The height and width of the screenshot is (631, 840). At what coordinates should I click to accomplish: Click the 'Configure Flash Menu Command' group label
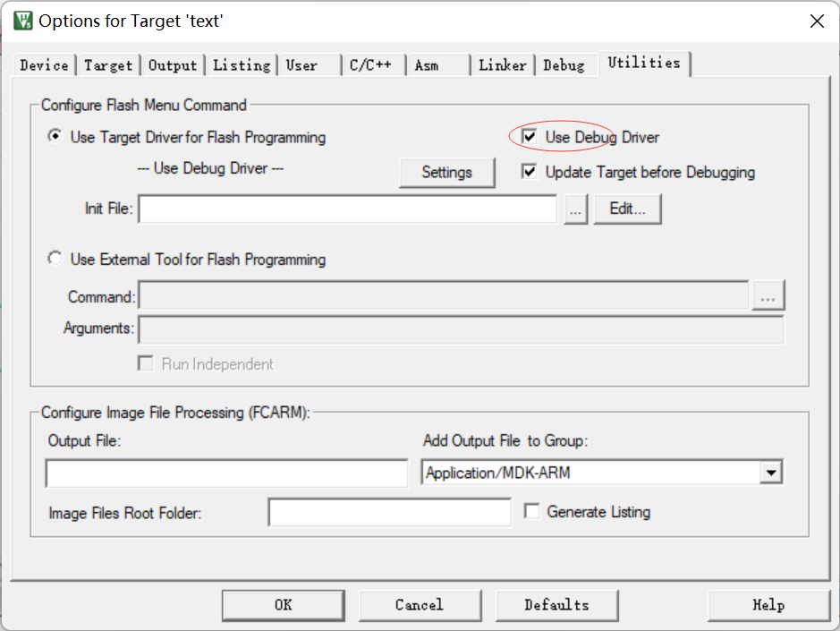point(143,105)
